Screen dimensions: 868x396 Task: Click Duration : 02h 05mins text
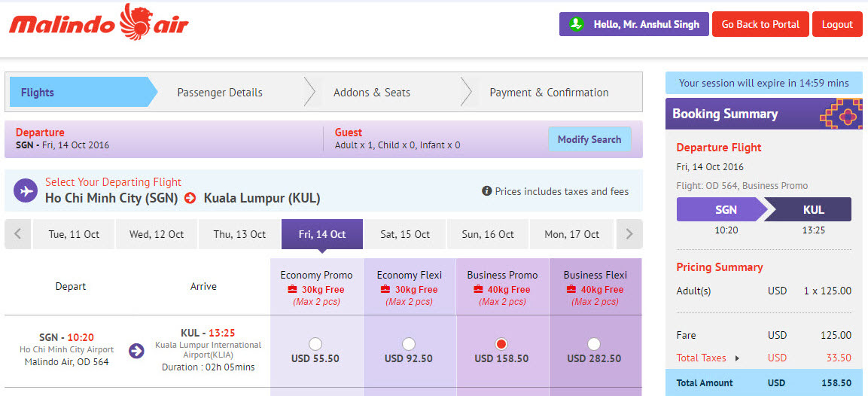click(209, 367)
